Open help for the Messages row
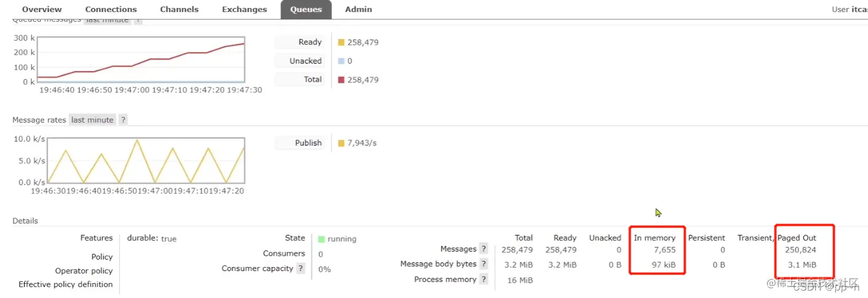 (483, 249)
